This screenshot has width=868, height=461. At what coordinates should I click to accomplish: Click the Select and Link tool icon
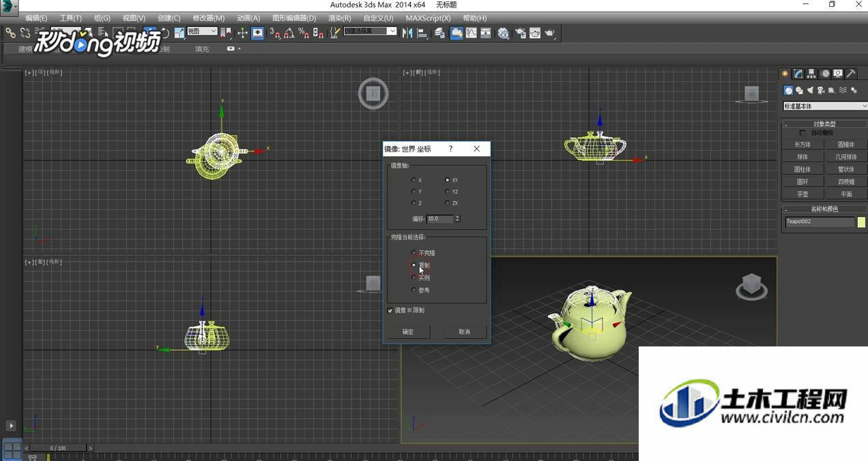tap(10, 33)
